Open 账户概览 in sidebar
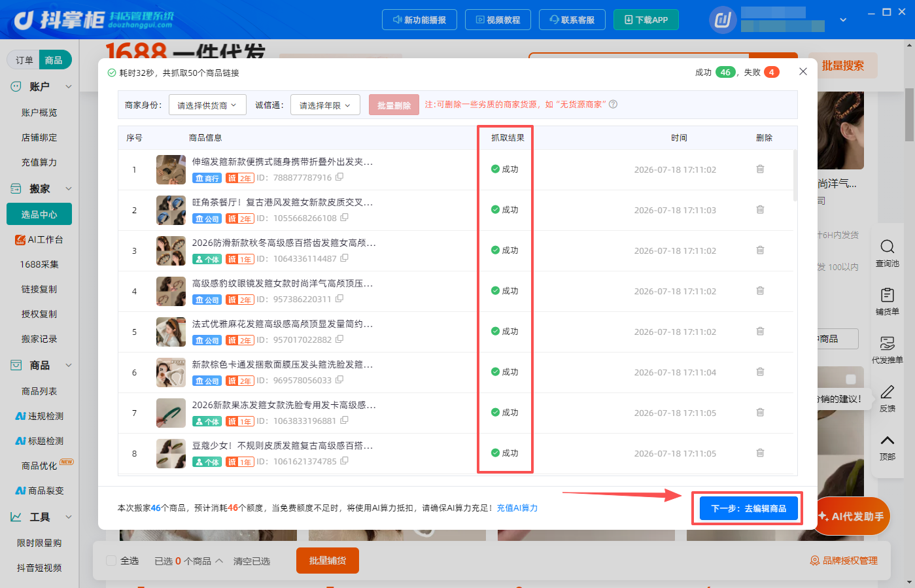The height and width of the screenshot is (588, 915). pos(39,112)
